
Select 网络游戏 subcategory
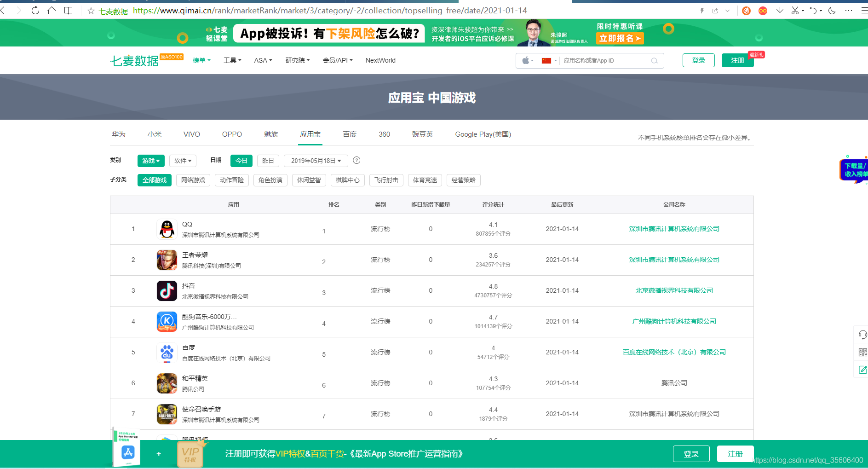coord(193,180)
